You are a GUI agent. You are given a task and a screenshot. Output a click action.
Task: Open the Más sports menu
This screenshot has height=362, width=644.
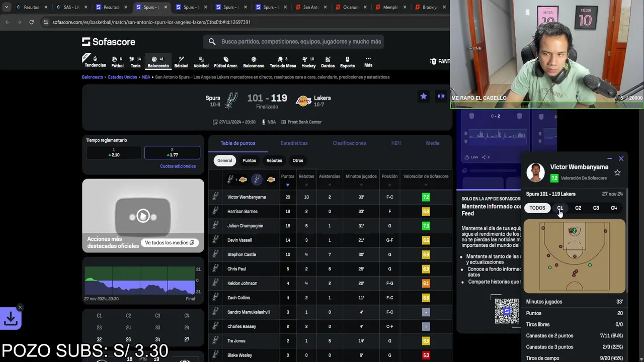tap(368, 62)
